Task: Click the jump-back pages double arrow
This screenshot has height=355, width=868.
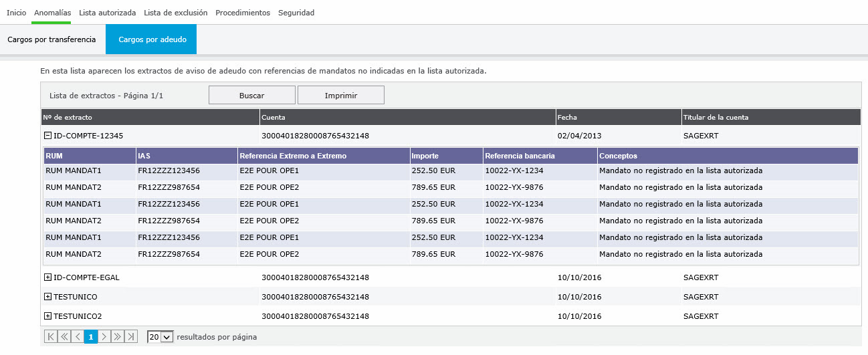Action: (x=65, y=337)
